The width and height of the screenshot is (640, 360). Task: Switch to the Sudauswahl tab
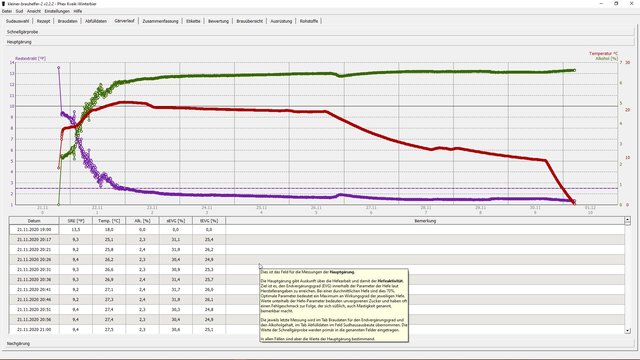click(x=18, y=21)
